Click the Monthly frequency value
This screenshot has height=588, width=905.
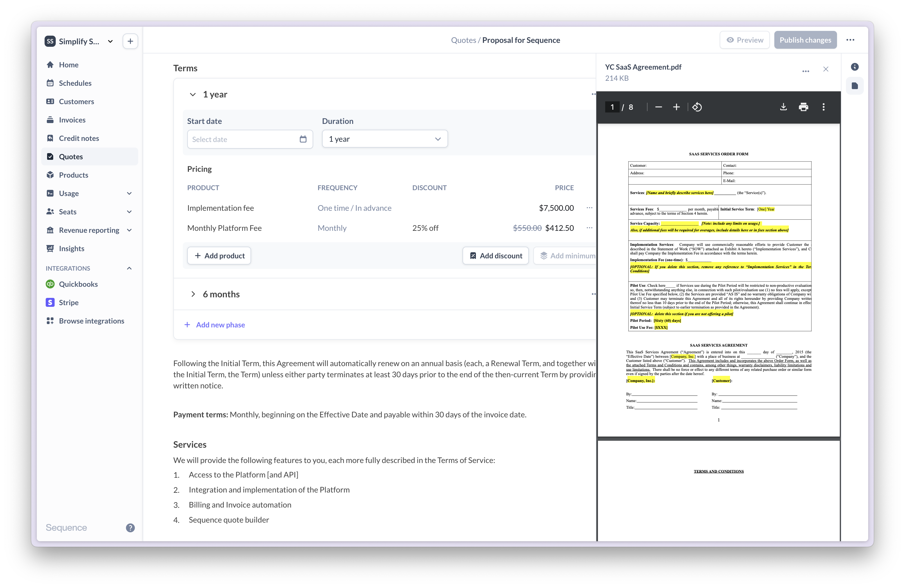click(x=332, y=228)
